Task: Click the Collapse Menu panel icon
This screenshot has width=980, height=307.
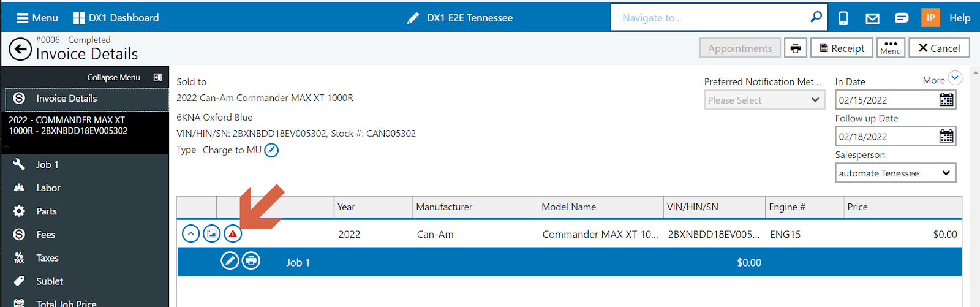Action: coord(157,77)
